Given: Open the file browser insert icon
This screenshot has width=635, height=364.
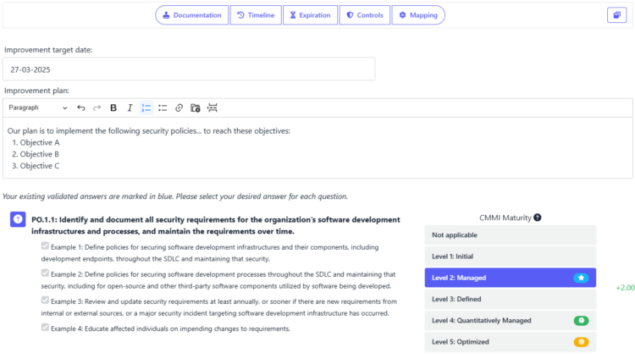Looking at the screenshot, I should [196, 108].
